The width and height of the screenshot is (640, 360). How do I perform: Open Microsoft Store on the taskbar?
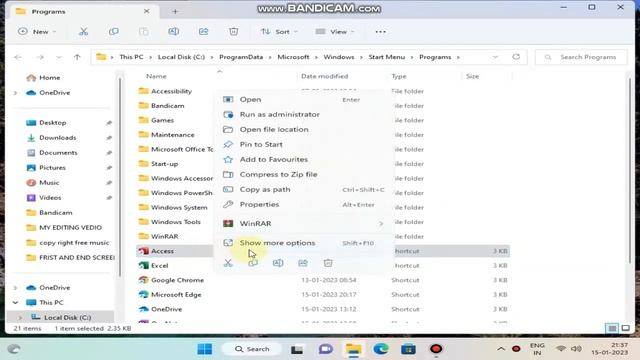[408, 349]
